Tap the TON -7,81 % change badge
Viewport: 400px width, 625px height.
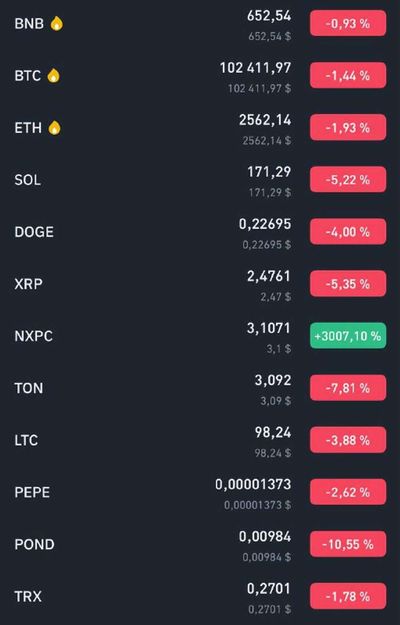point(348,388)
